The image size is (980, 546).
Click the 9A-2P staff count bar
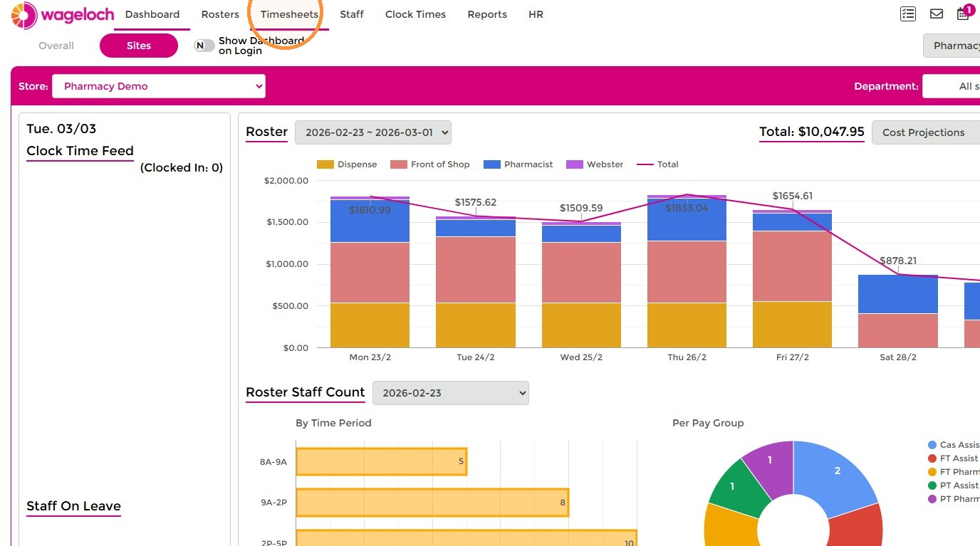(x=432, y=503)
